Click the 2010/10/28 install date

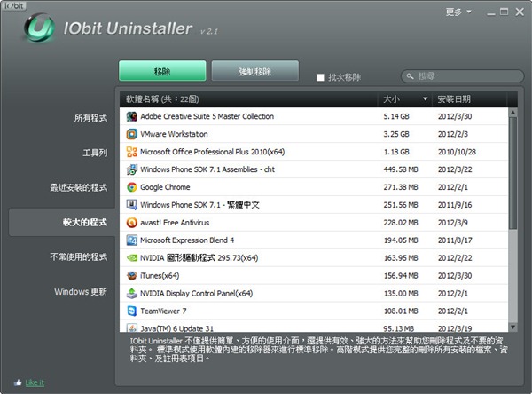coord(457,152)
